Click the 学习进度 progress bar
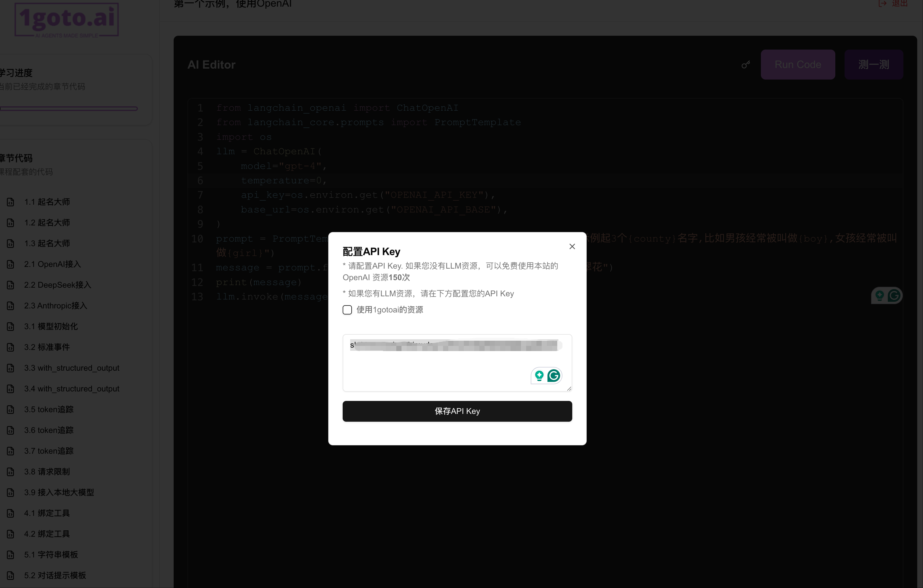Screen dimensions: 923x588 coord(69,109)
